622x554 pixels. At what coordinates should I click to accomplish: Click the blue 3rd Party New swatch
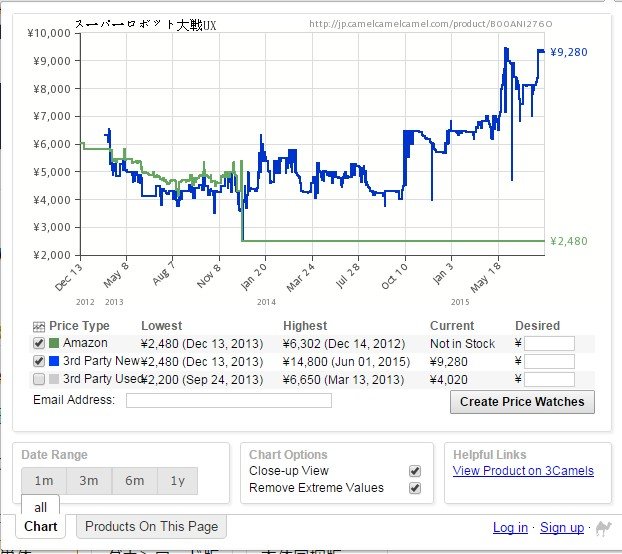coord(54,362)
